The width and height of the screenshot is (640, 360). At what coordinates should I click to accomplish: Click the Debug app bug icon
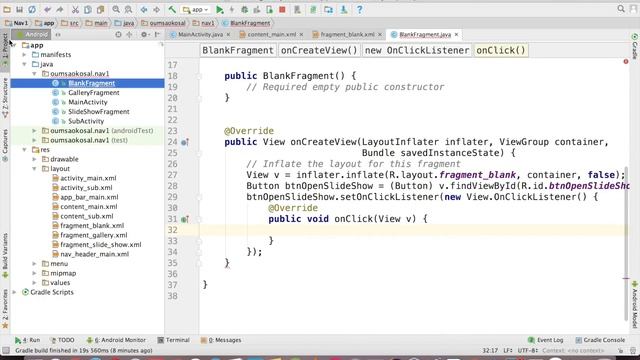coord(244,9)
